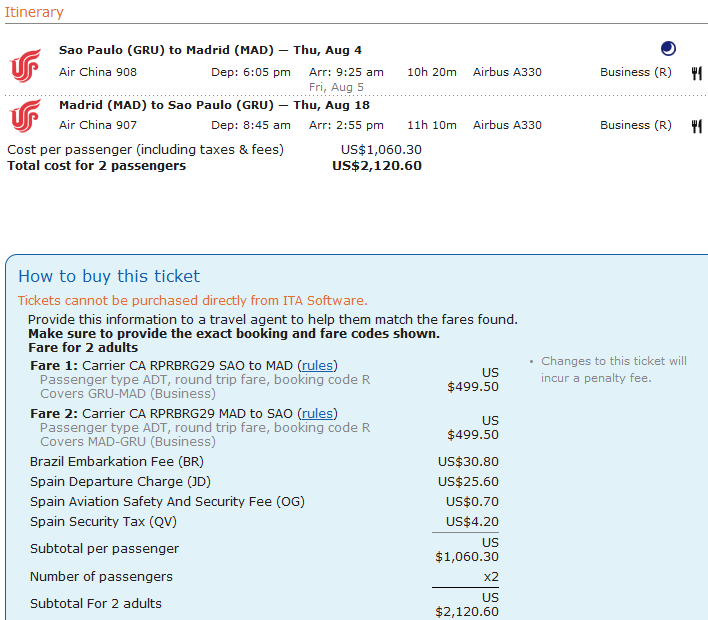Open the rules link for Fare 2
This screenshot has width=708, height=620.
(x=319, y=413)
